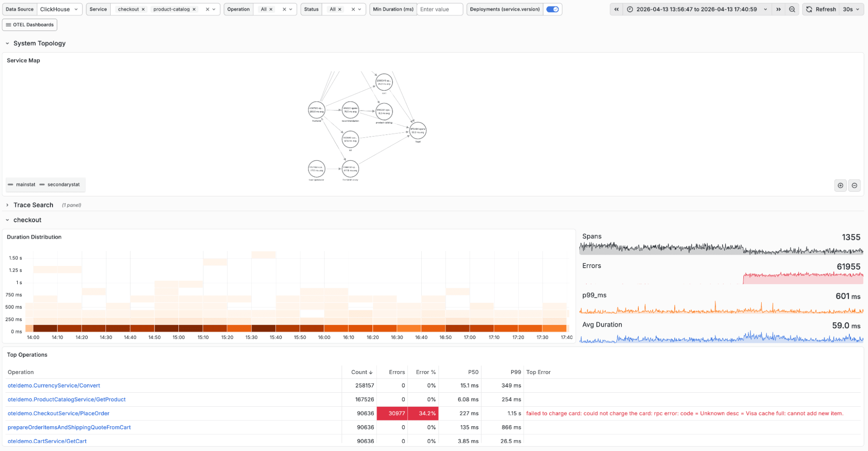Click the Refresh button
Viewport: 868px width, 451px height.
click(x=821, y=9)
